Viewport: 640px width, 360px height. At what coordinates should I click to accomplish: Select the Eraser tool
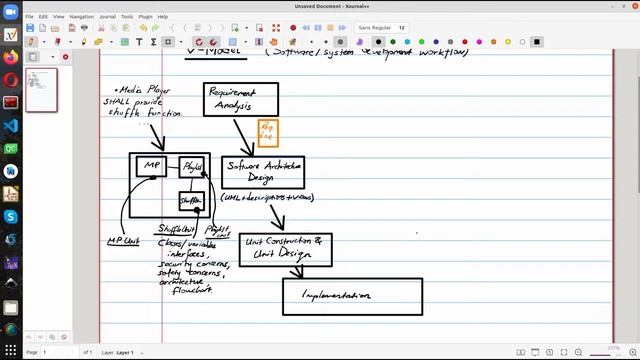(x=58, y=42)
